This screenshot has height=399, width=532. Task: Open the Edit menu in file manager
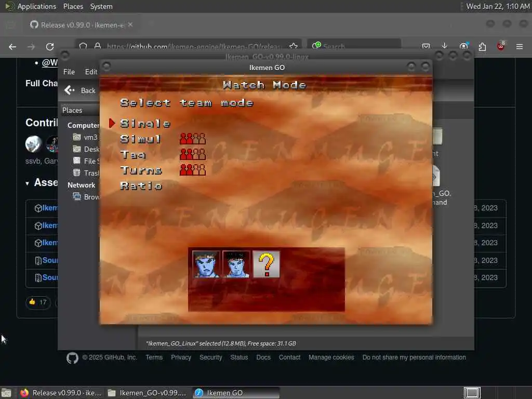pyautogui.click(x=91, y=72)
